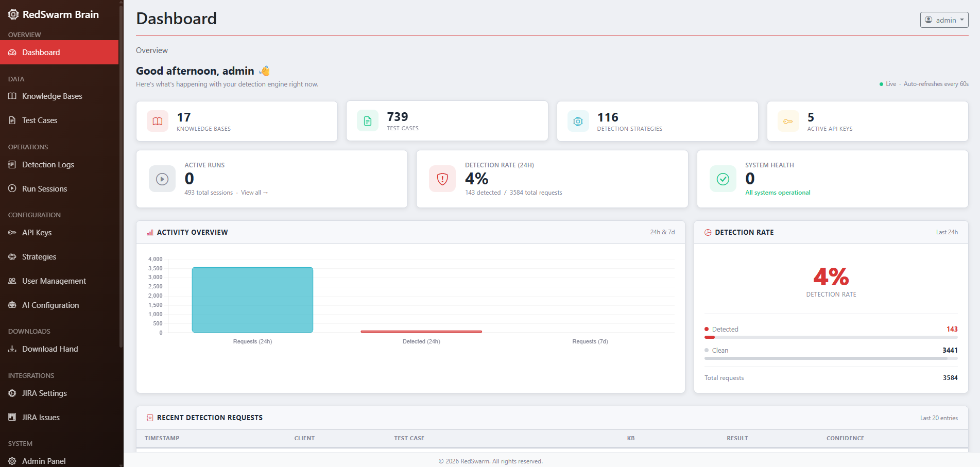The width and height of the screenshot is (980, 467).
Task: Expand the 24h & 7d range selector
Action: click(663, 232)
